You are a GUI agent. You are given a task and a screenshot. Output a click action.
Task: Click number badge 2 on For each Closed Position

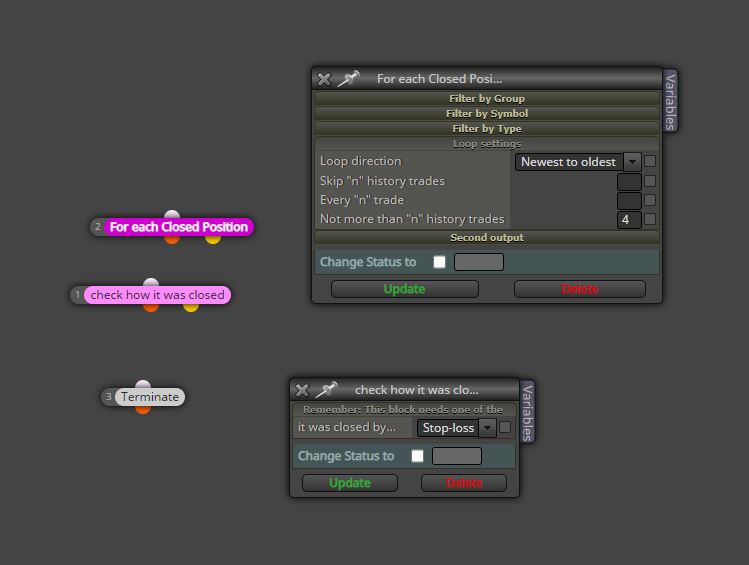97,227
